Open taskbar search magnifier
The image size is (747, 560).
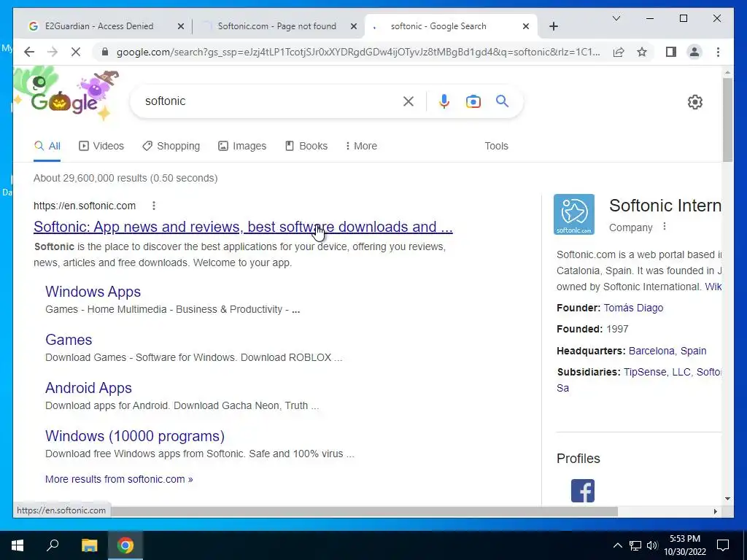coord(53,545)
